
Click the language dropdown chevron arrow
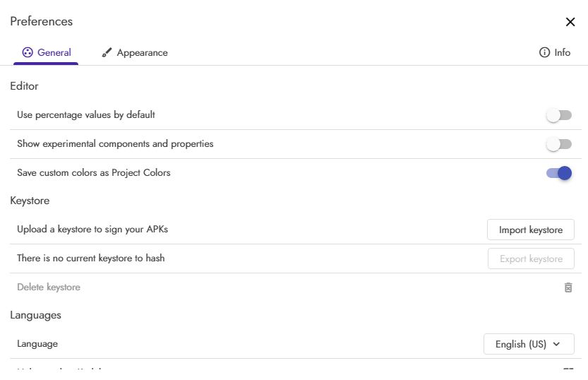click(x=556, y=344)
